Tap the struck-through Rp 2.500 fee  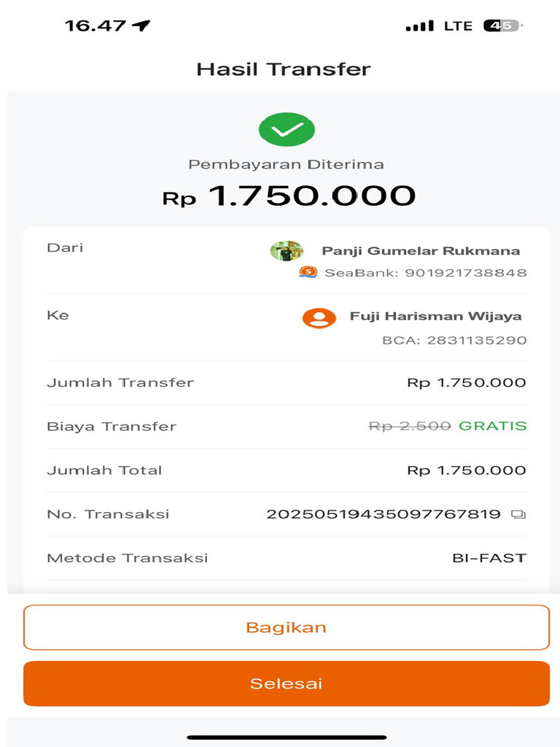tap(410, 426)
